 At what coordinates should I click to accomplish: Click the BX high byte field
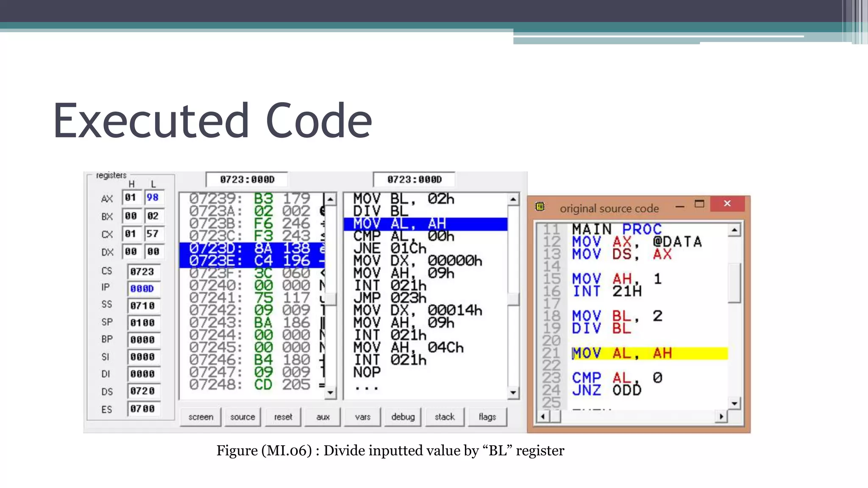click(131, 216)
